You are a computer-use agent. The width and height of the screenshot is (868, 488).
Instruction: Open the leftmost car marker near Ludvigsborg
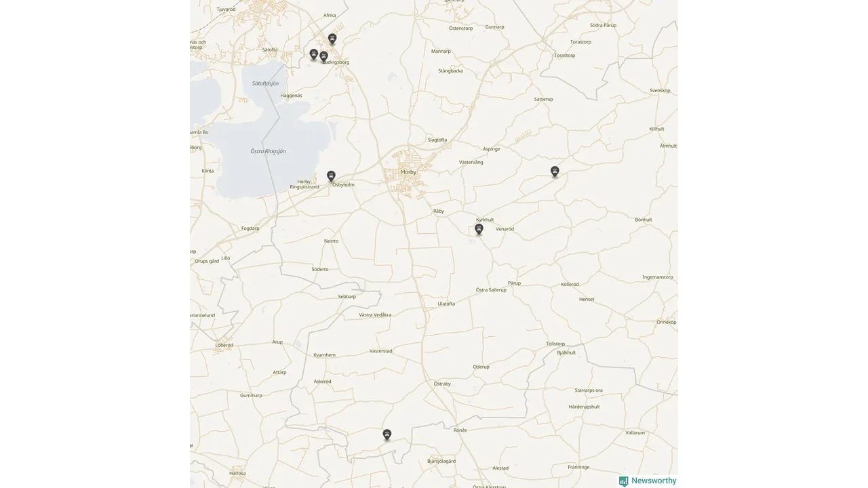(314, 54)
